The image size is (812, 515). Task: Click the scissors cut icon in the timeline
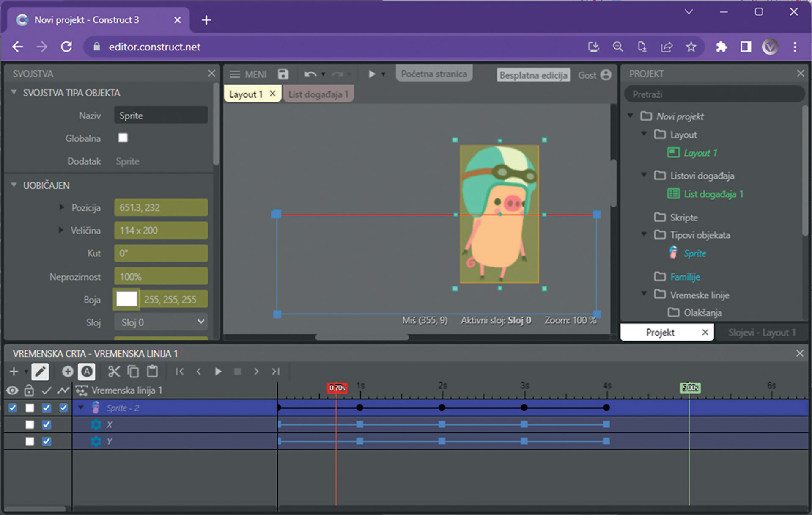pos(114,372)
